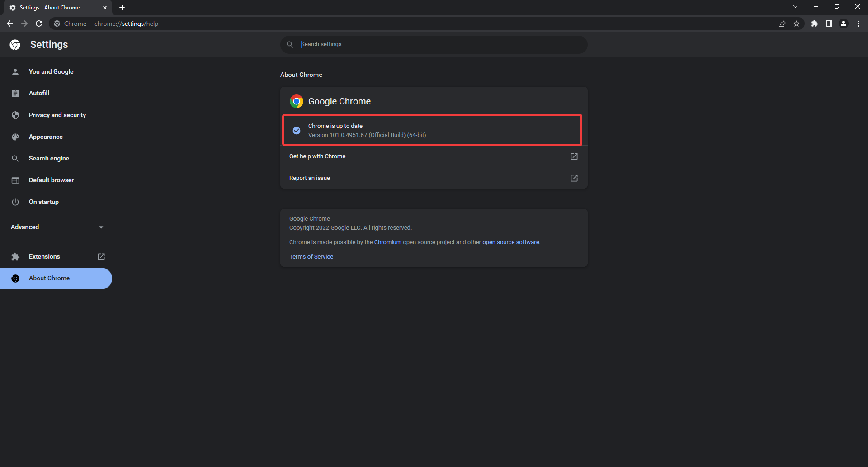Open Autofill settings section
Screen dimensions: 868x467
click(x=39, y=93)
